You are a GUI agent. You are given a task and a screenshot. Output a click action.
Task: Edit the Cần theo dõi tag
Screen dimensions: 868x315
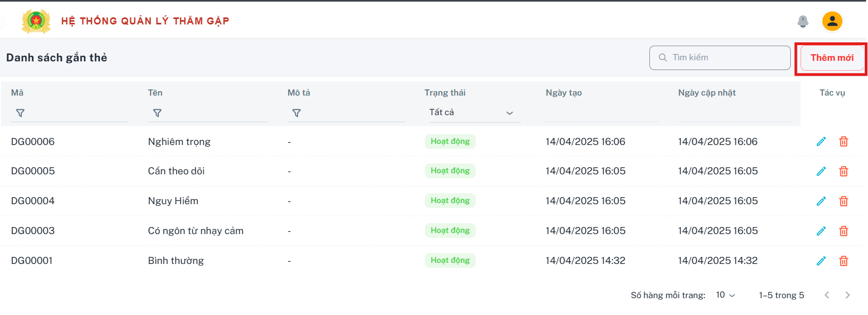821,171
